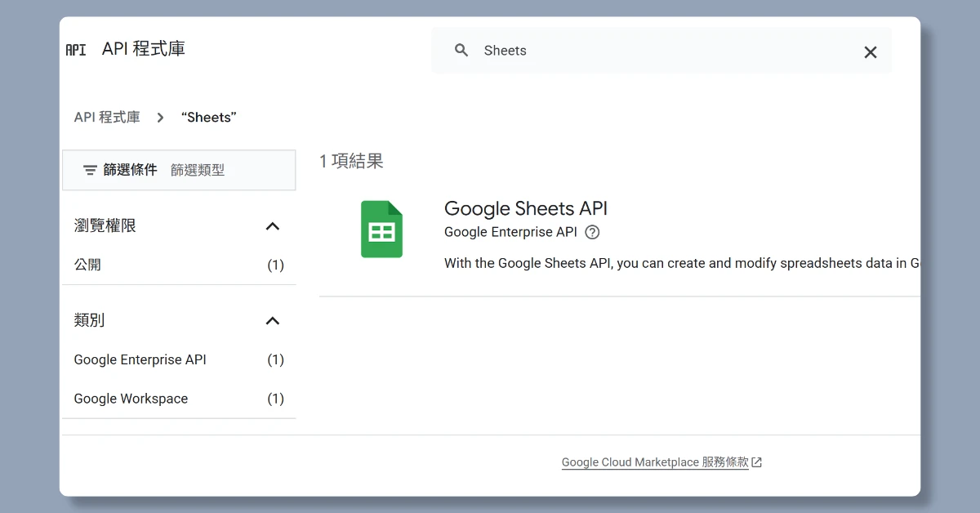Click the 篩選類型 filter type field

click(198, 171)
